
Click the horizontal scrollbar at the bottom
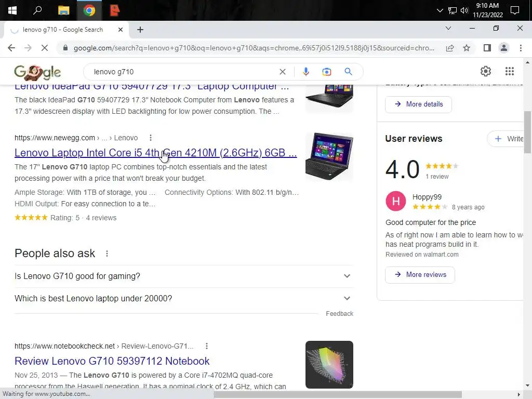click(338, 394)
